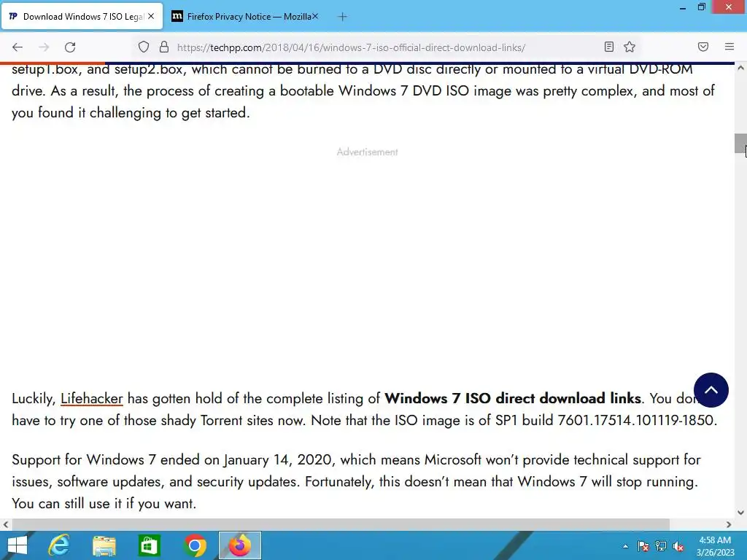Click the bold Windows 7 ISO direct download links text

(513, 398)
